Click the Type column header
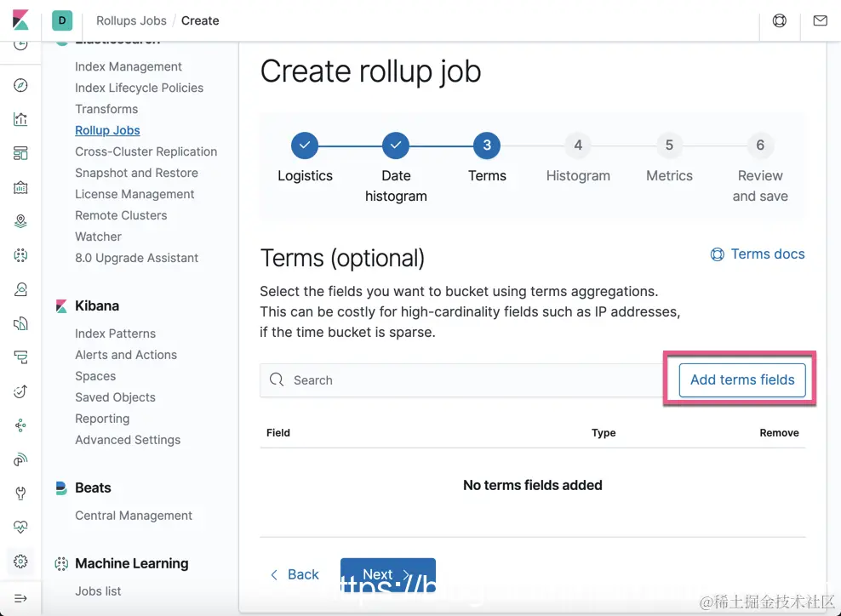 [x=604, y=433]
